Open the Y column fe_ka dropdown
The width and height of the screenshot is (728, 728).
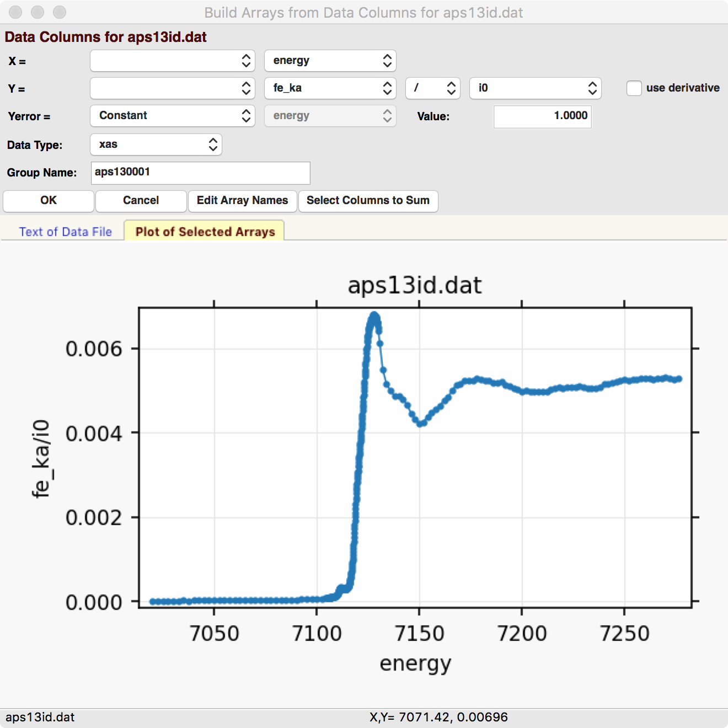(330, 88)
